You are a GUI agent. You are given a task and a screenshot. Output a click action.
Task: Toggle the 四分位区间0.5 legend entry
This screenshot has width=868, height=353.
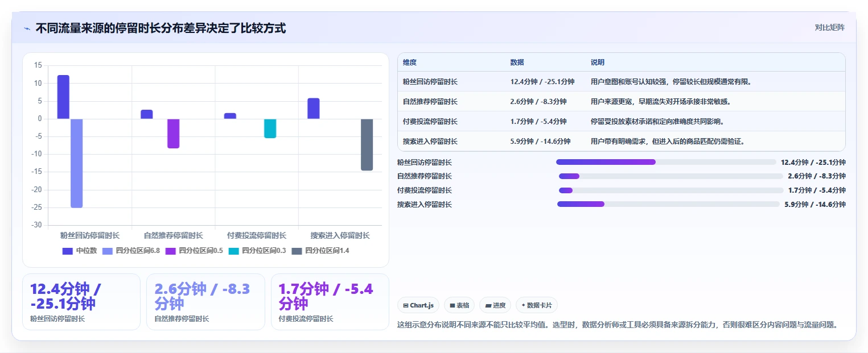click(194, 251)
